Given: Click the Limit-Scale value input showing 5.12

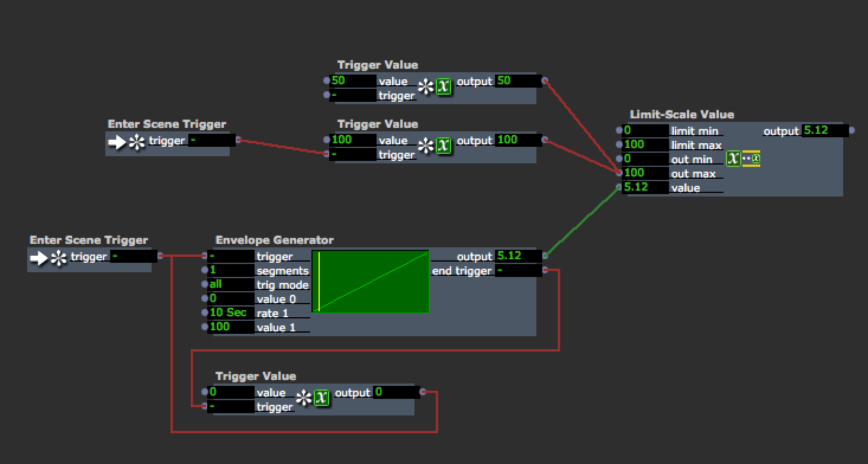Looking at the screenshot, I should tap(645, 187).
